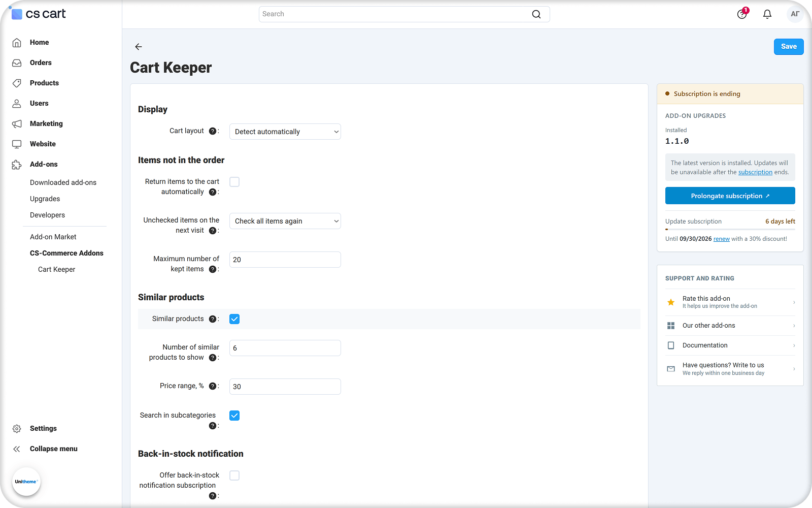
Task: Follow the subscription link in the notice
Action: pos(755,172)
